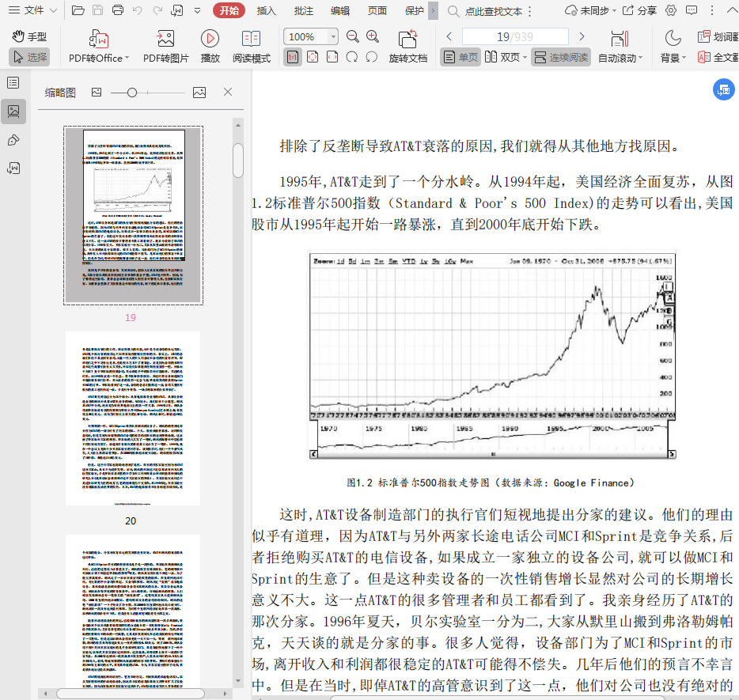This screenshot has height=700, width=739.
Task: Go to next page arrow
Action: coord(582,36)
